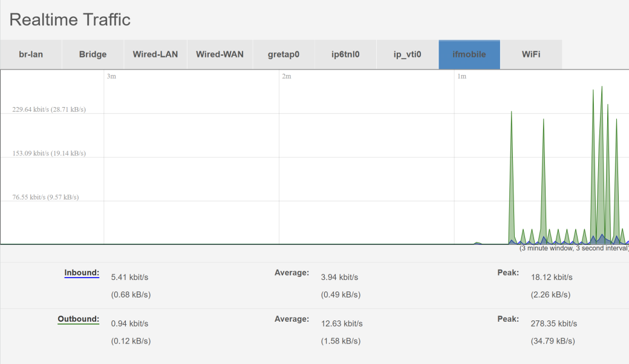Screen dimensions: 629x364
Task: View Wired-WAN realtime traffic
Action: pos(221,54)
